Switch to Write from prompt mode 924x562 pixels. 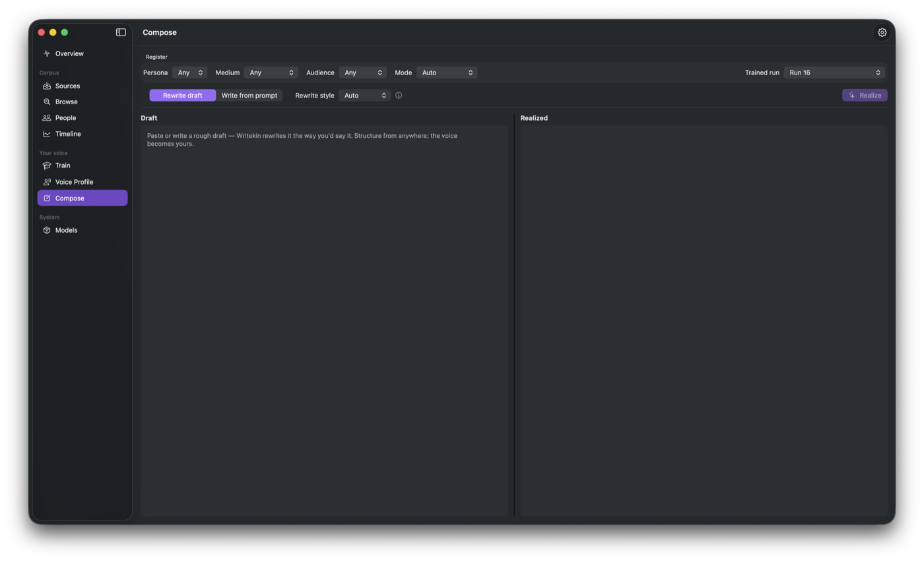tap(249, 96)
